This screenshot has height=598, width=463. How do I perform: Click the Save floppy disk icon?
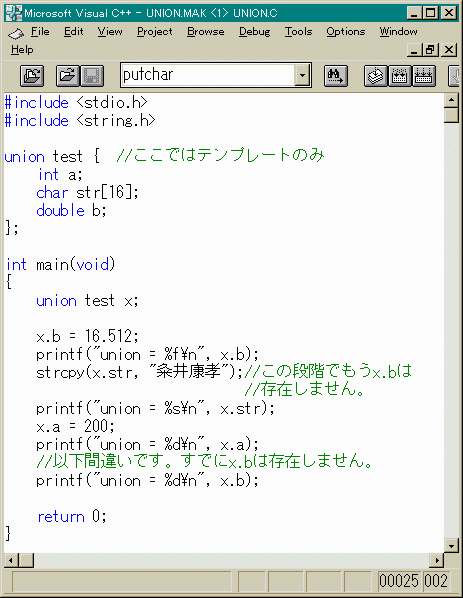pyautogui.click(x=92, y=76)
